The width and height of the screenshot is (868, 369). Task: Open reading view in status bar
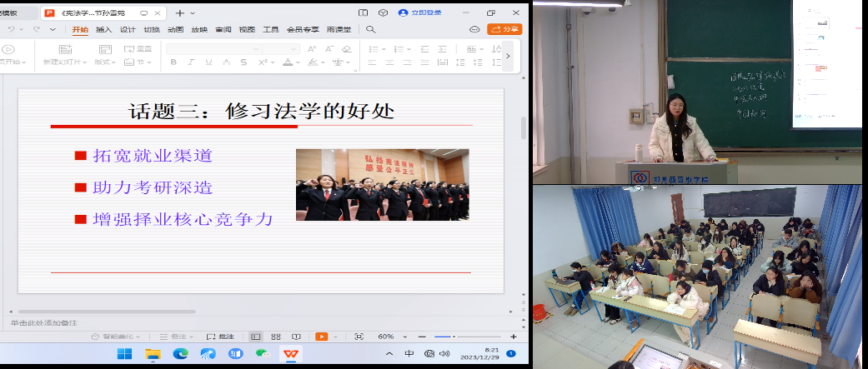tap(295, 337)
